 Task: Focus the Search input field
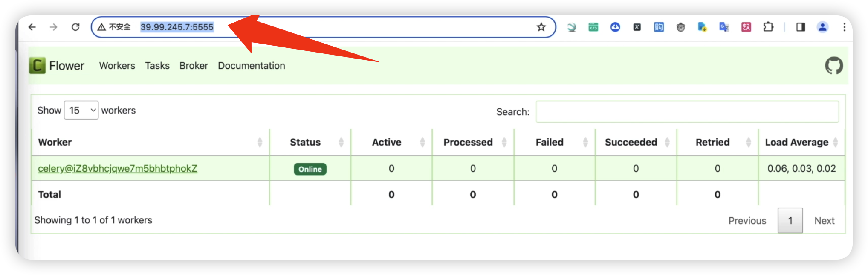click(687, 112)
